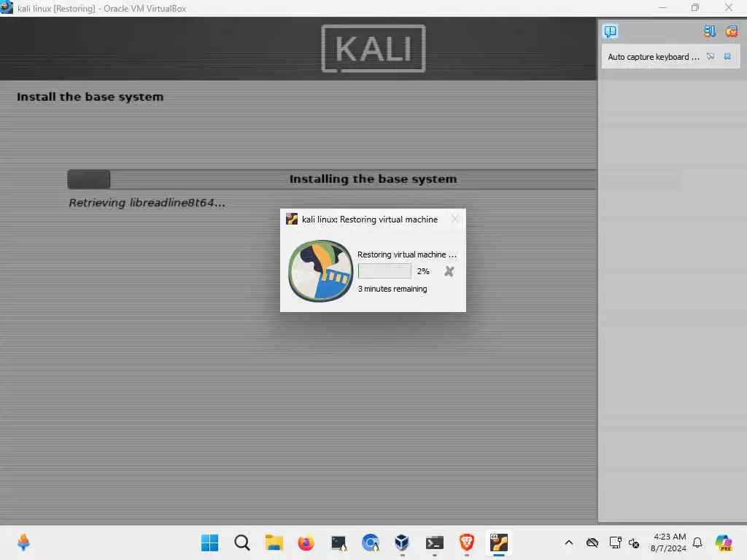747x560 pixels.
Task: Open the WSL terminal penguin taskbar icon
Action: point(338,542)
